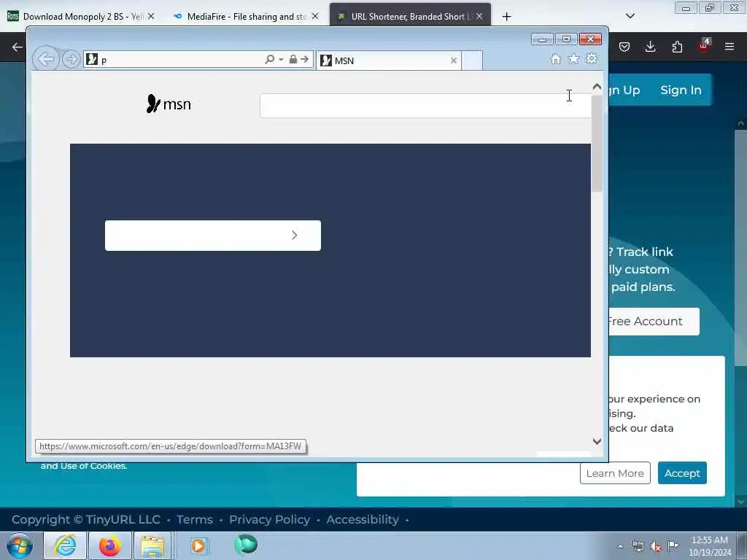Click the Windows Start orb
This screenshot has width=747, height=560.
tap(20, 545)
